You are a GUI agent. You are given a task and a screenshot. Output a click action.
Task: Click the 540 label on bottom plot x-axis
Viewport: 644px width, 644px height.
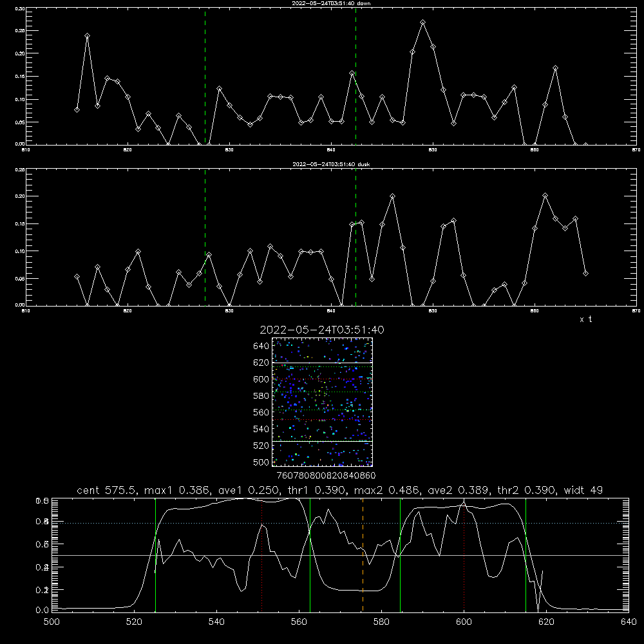click(216, 622)
